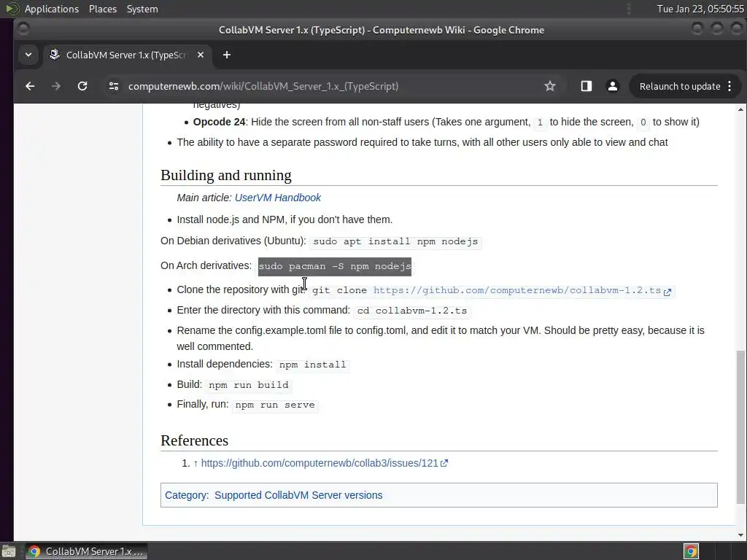Click Relaunch to update button
Viewport: 747px width, 560px height.
(680, 86)
